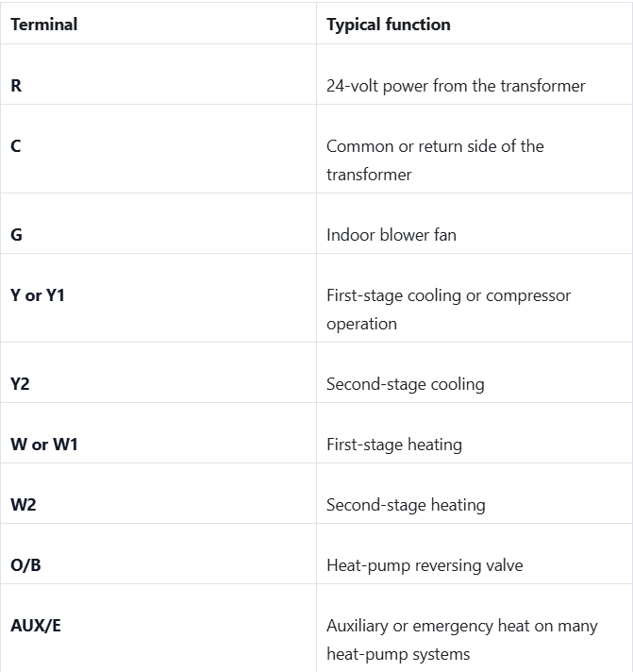
Task: Click the Indoor blower fan text
Action: click(391, 235)
